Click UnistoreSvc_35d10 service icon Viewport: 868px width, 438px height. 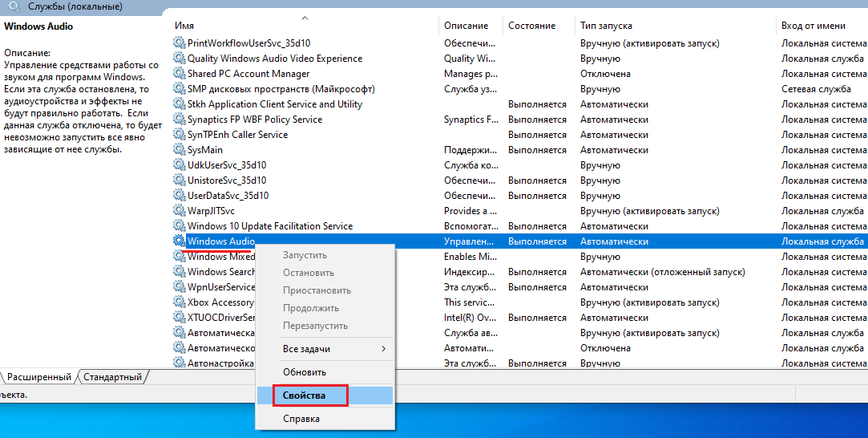click(x=179, y=180)
